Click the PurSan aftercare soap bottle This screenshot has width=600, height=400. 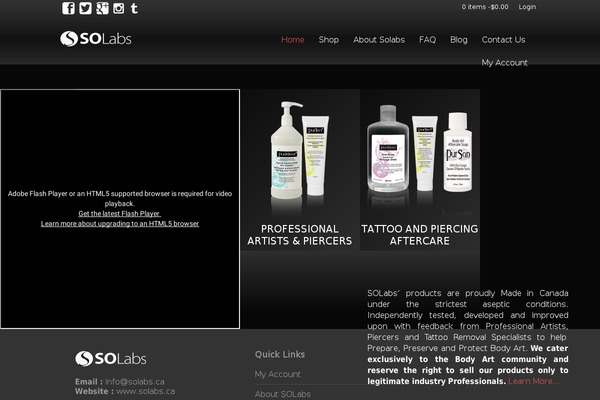[458, 152]
